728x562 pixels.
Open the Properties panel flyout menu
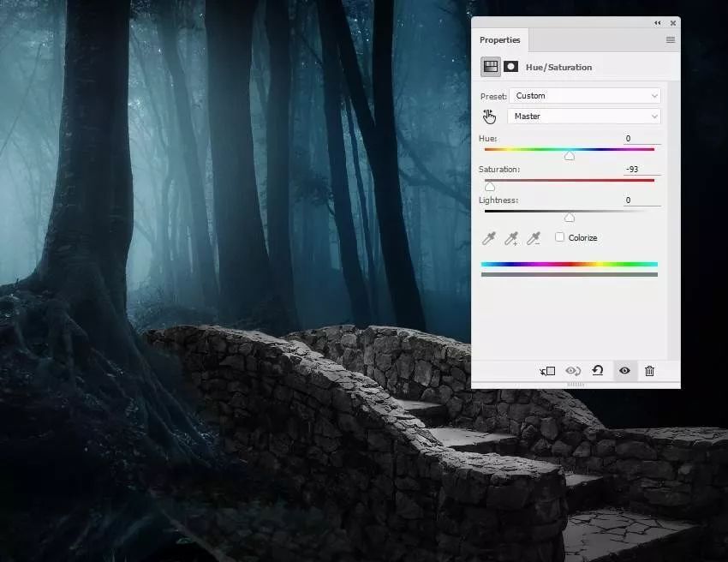coord(671,40)
